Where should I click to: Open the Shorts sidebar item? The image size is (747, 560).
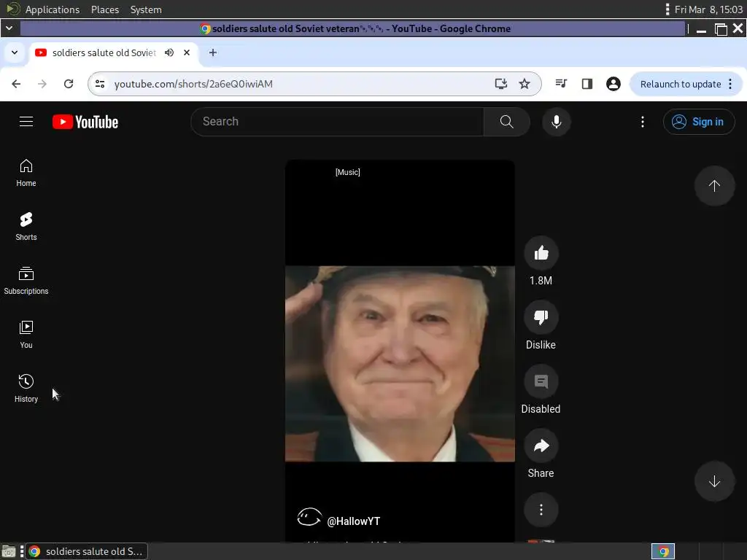pos(26,227)
